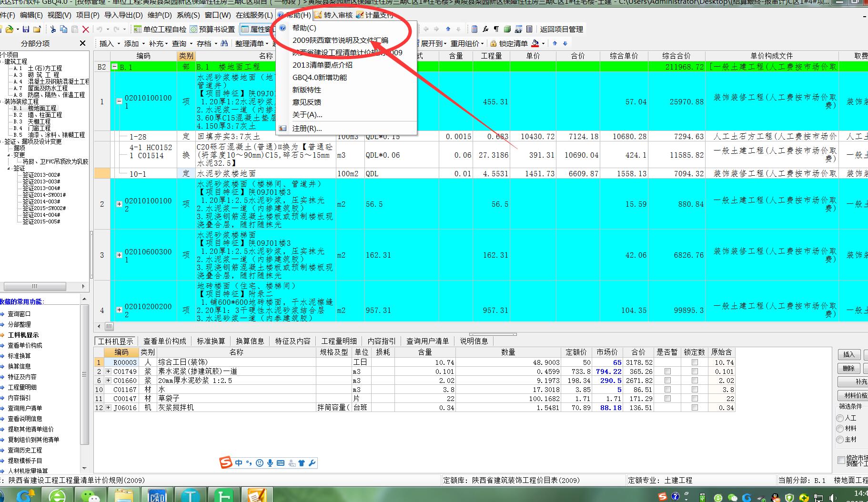Click the volume speaker tray icon
The image size is (868, 502).
pos(832,497)
